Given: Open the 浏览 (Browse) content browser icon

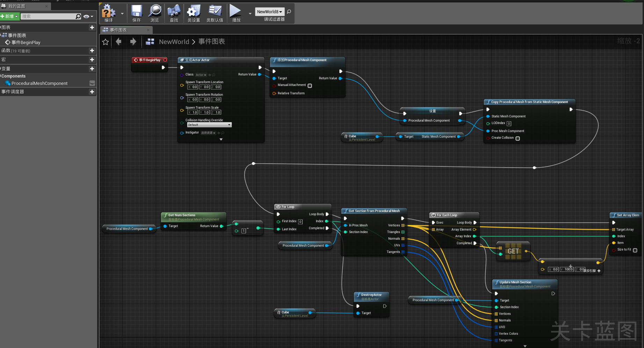Looking at the screenshot, I should 154,12.
